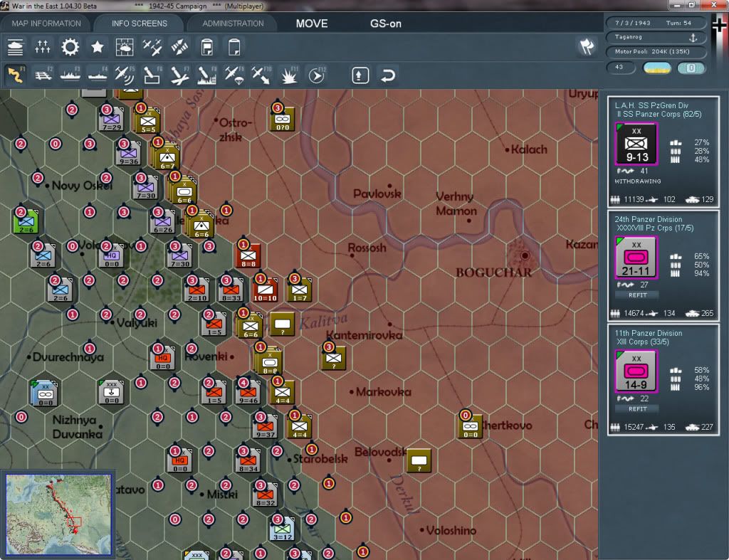Click the anchor icon beside Taganrog
Screen dimensions: 729x560
pyautogui.click(x=693, y=37)
